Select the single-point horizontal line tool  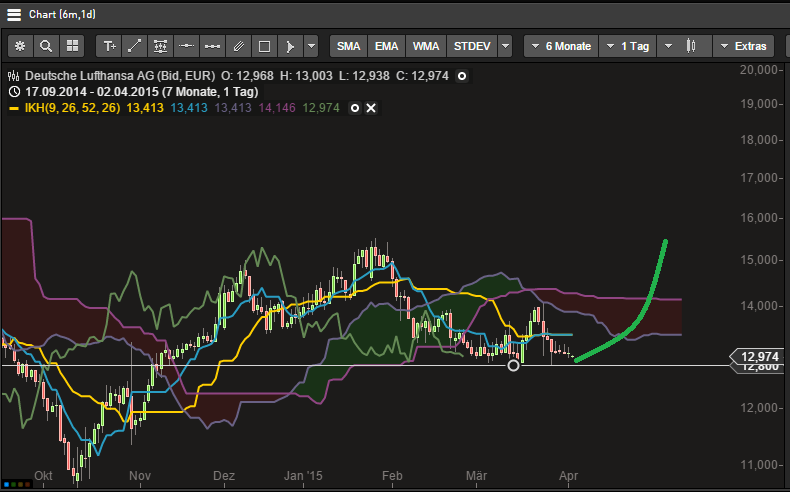187,46
